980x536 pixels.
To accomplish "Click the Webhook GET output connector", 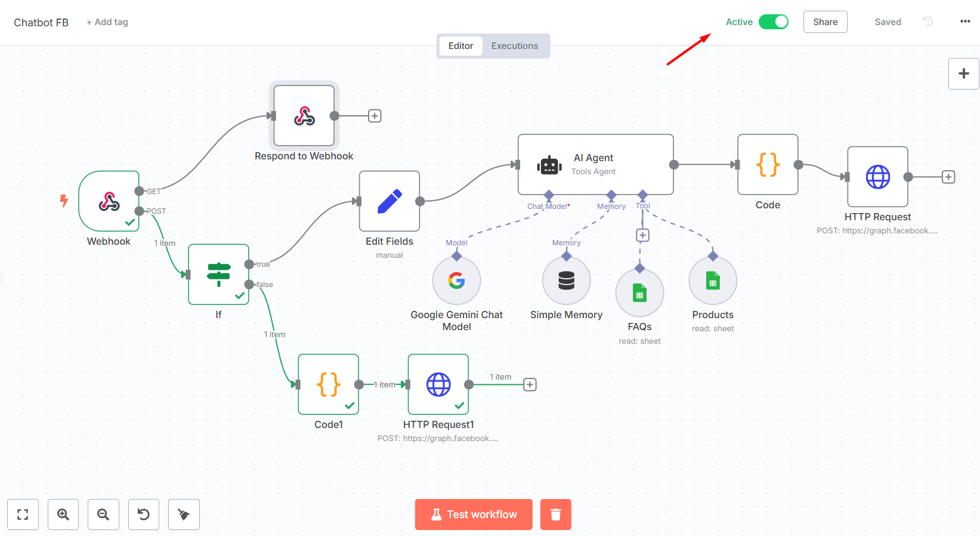I will pyautogui.click(x=139, y=191).
